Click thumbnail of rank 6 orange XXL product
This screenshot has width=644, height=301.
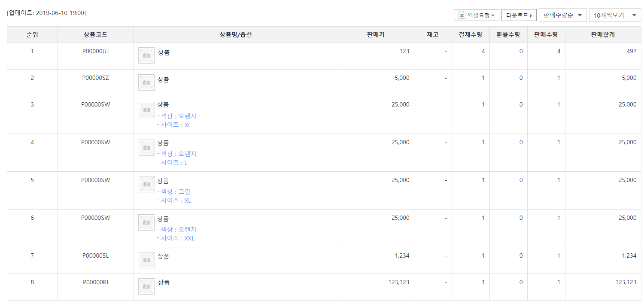point(146,222)
